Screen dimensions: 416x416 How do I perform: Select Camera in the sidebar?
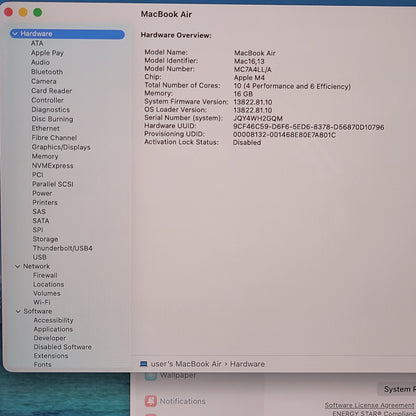click(x=44, y=81)
